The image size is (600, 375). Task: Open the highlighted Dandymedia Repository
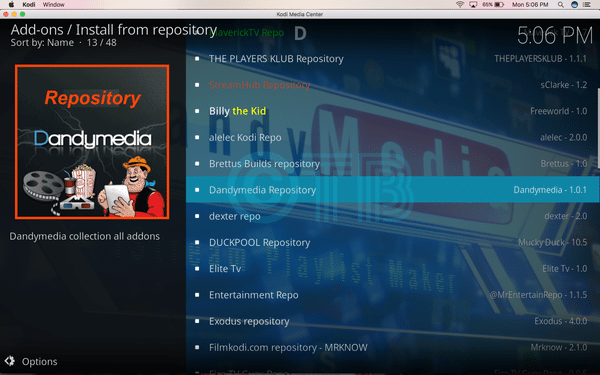point(393,190)
